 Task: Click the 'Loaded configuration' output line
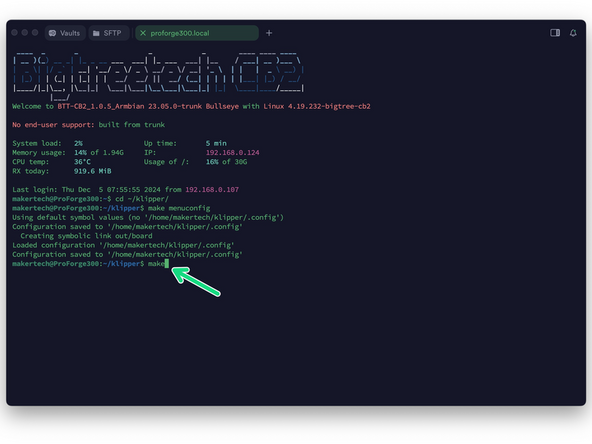pyautogui.click(x=123, y=245)
